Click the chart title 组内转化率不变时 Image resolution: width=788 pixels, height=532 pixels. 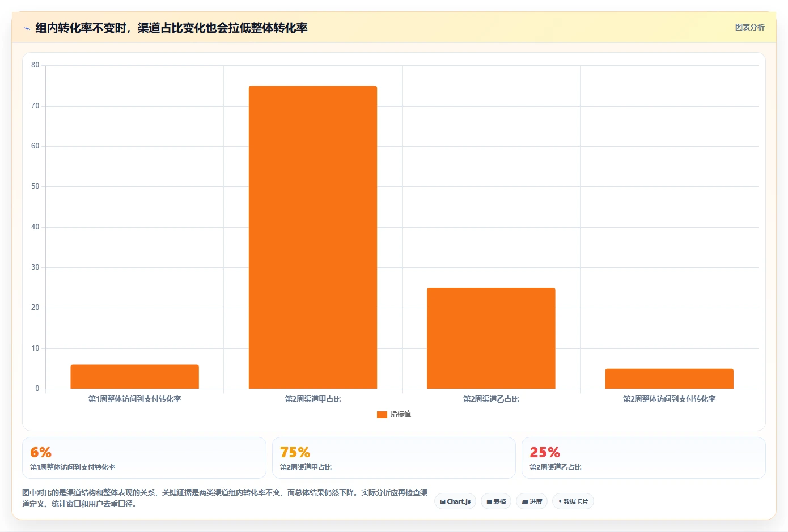171,28
